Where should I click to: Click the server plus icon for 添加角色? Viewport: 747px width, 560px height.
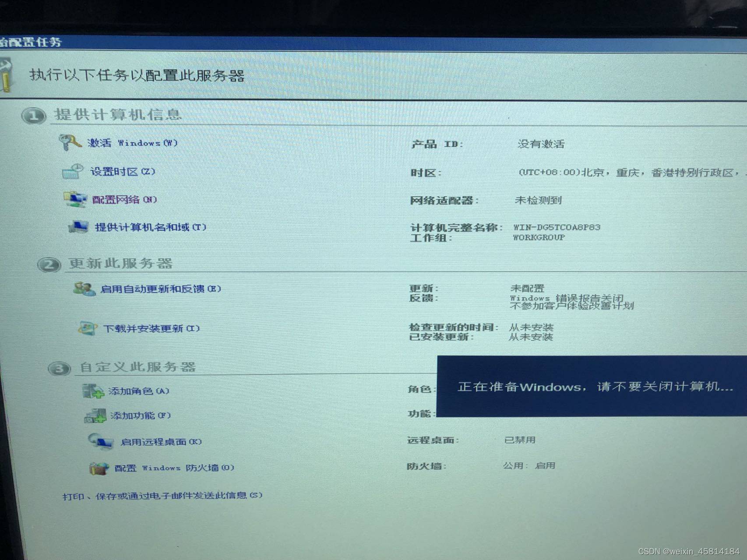click(93, 391)
